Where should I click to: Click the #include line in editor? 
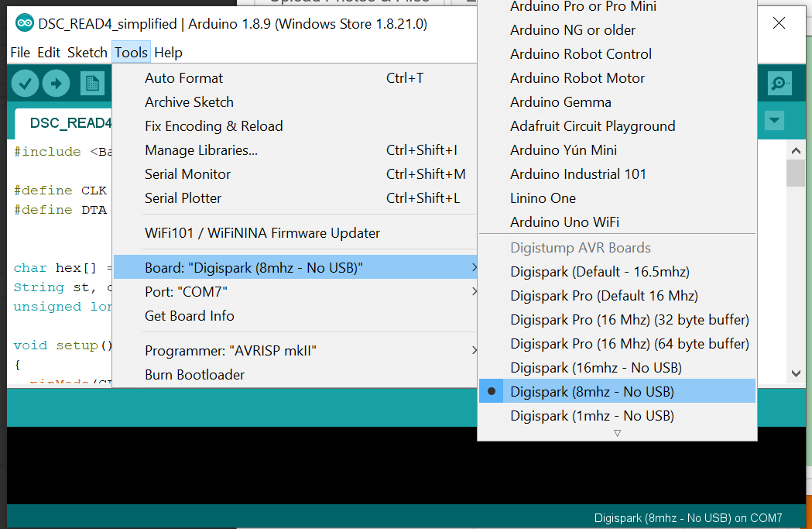(63, 152)
